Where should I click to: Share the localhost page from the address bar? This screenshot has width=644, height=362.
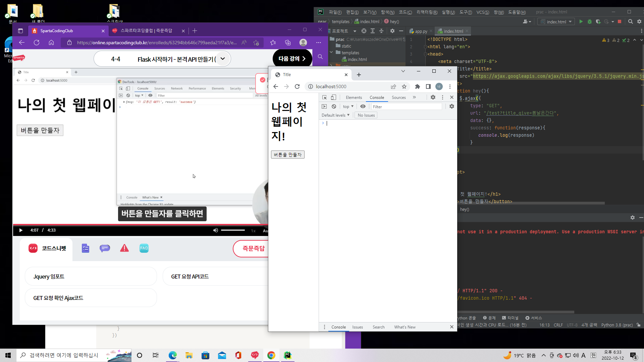393,86
